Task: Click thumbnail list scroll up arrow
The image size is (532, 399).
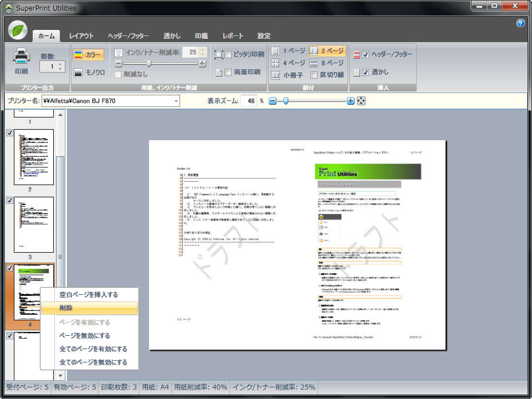Action: [60, 115]
